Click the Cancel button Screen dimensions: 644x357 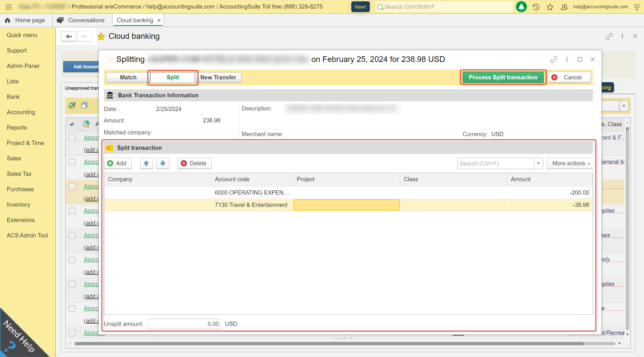point(569,77)
